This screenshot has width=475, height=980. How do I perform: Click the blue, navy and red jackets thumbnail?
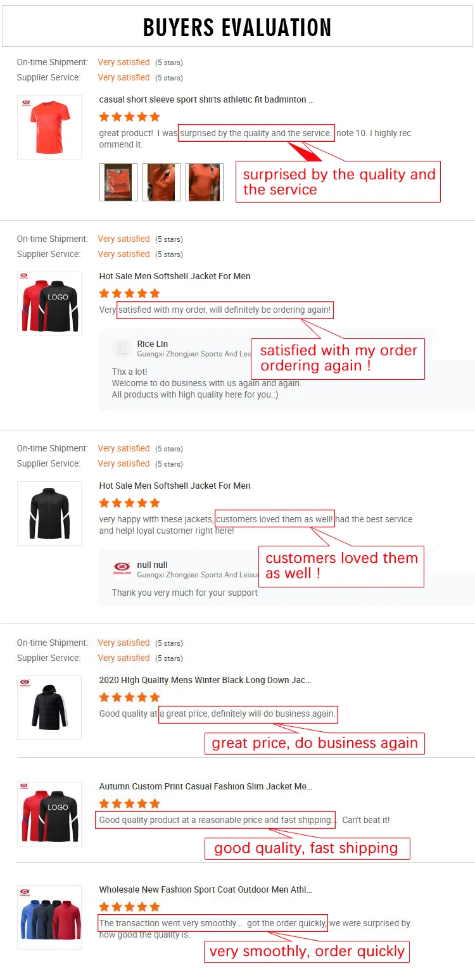[49, 917]
